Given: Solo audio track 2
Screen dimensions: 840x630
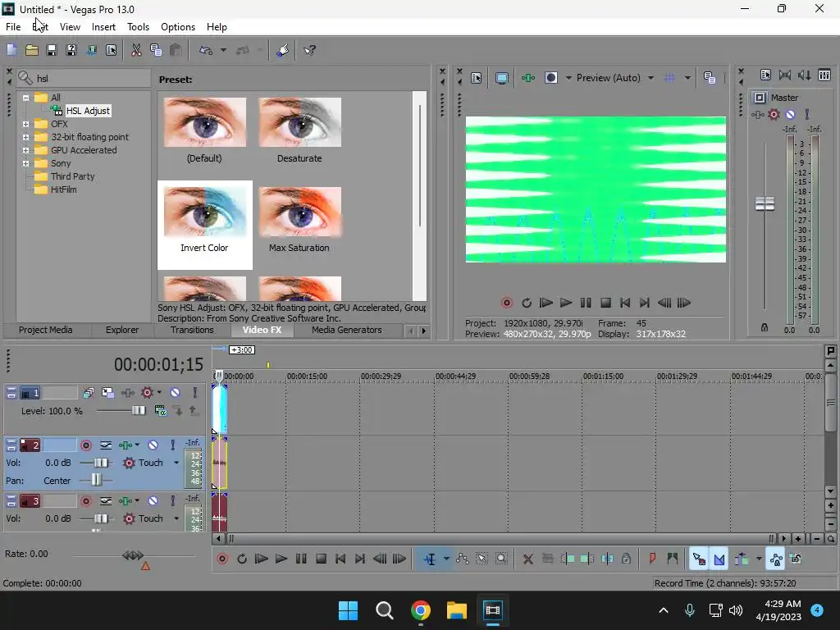Looking at the screenshot, I should coord(172,445).
